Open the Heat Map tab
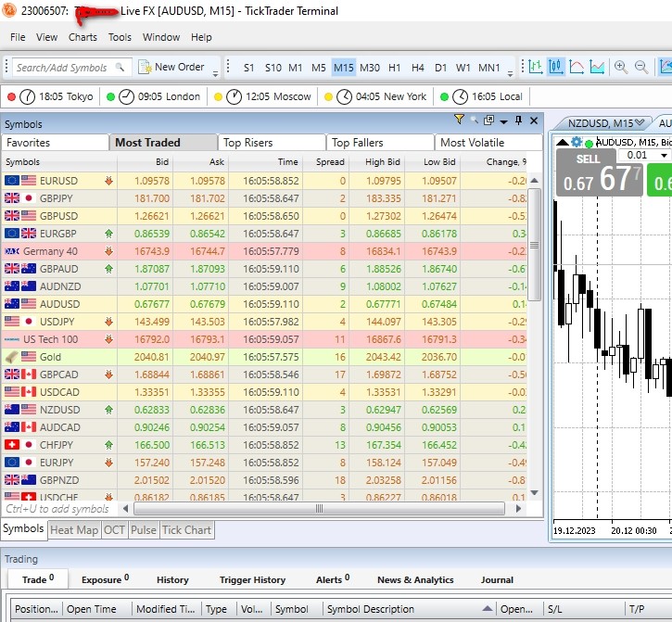The height and width of the screenshot is (622, 672). pos(74,530)
